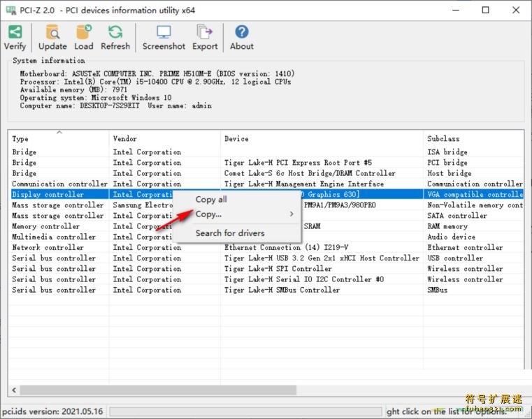
Task: Click the Subclass column header
Action: click(473, 139)
